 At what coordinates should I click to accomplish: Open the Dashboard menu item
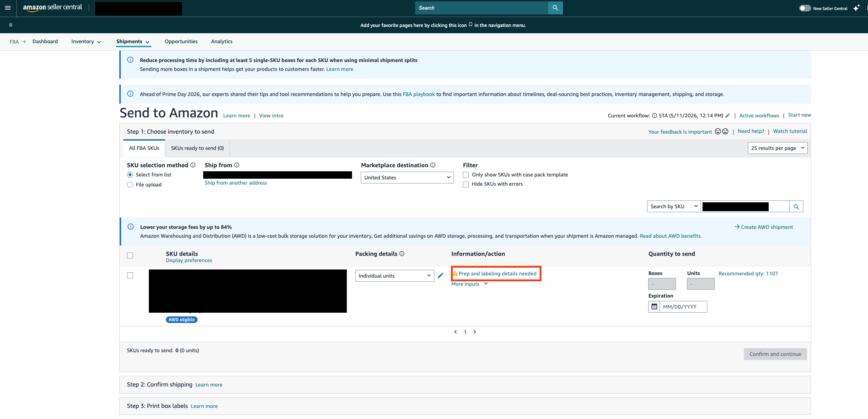coord(45,41)
